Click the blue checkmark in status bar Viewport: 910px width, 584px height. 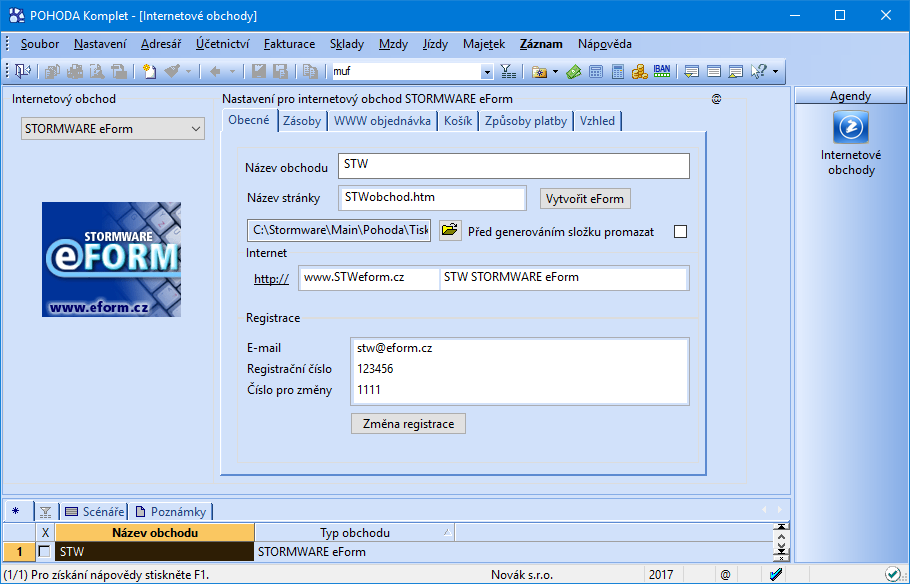[776, 575]
